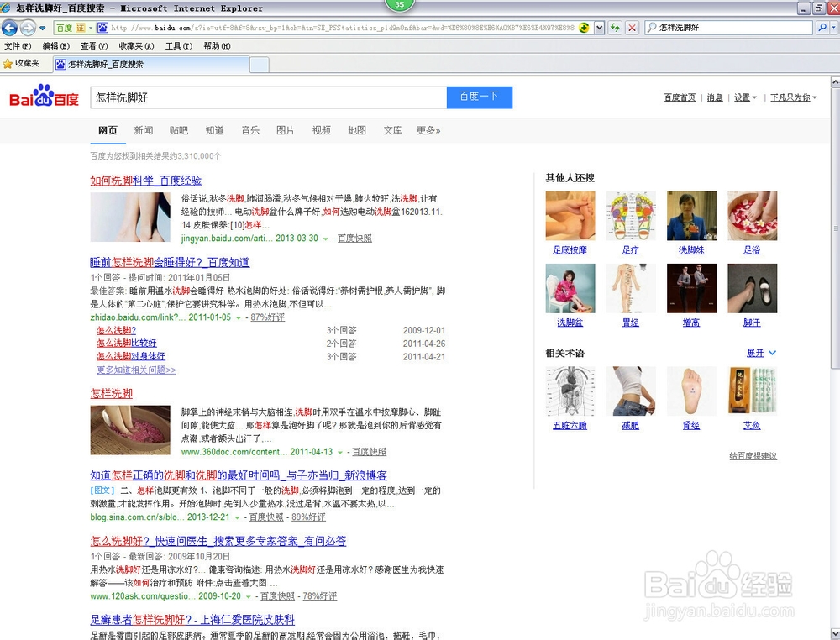Click the Refresh icon in address bar
Image resolution: width=840 pixels, height=640 pixels.
coord(615,28)
